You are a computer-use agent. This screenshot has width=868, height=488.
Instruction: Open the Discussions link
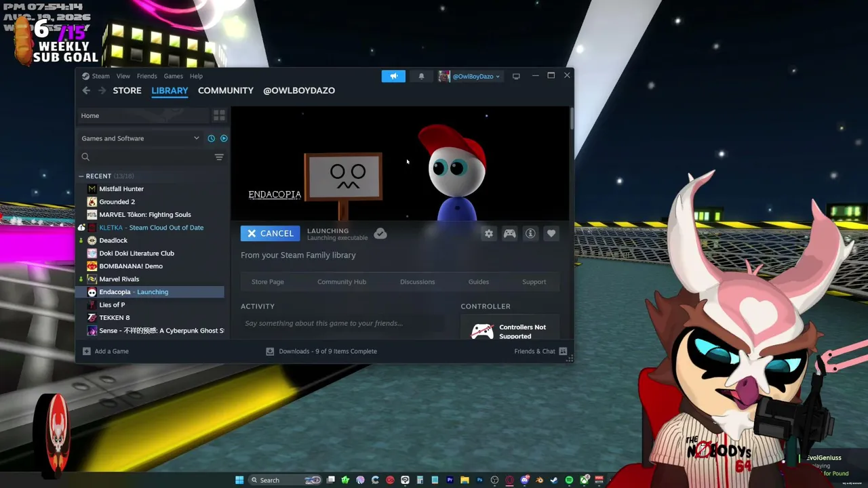[417, 282]
